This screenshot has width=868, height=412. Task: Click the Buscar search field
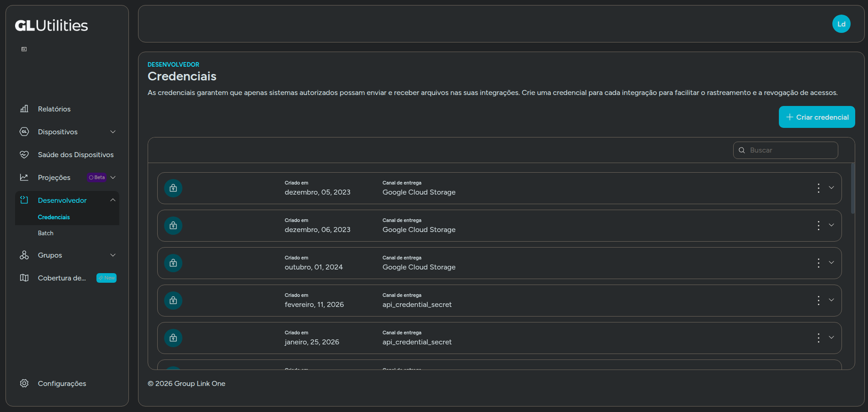785,150
